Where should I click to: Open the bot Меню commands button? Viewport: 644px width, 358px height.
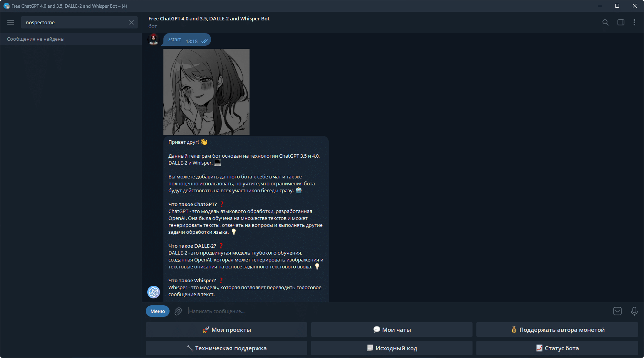[x=158, y=311]
